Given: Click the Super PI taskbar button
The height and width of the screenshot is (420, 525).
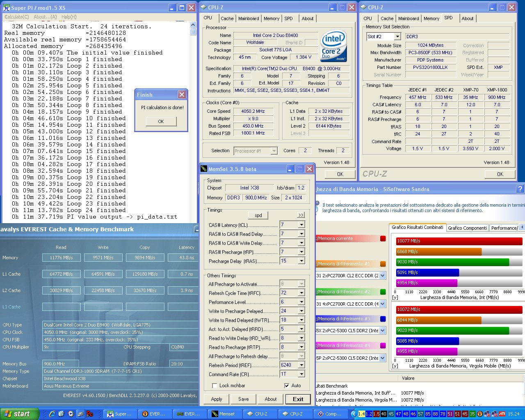Looking at the screenshot, I should click(x=119, y=414).
